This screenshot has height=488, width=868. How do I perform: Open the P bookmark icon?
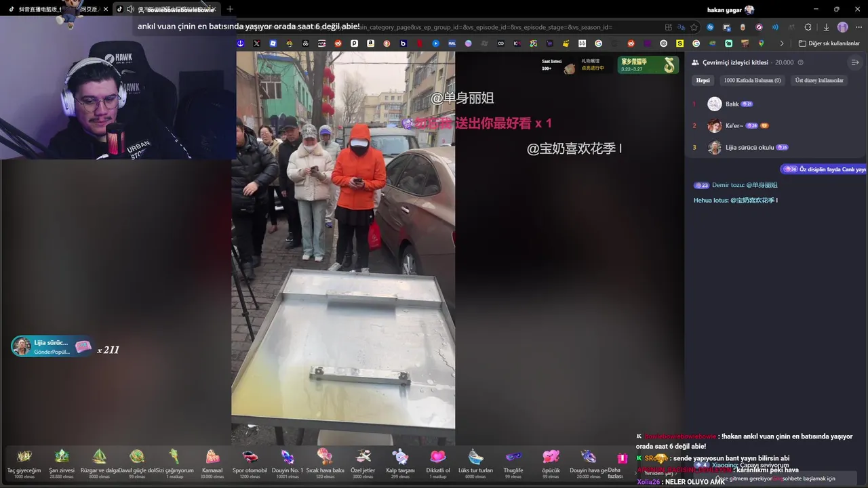[354, 43]
